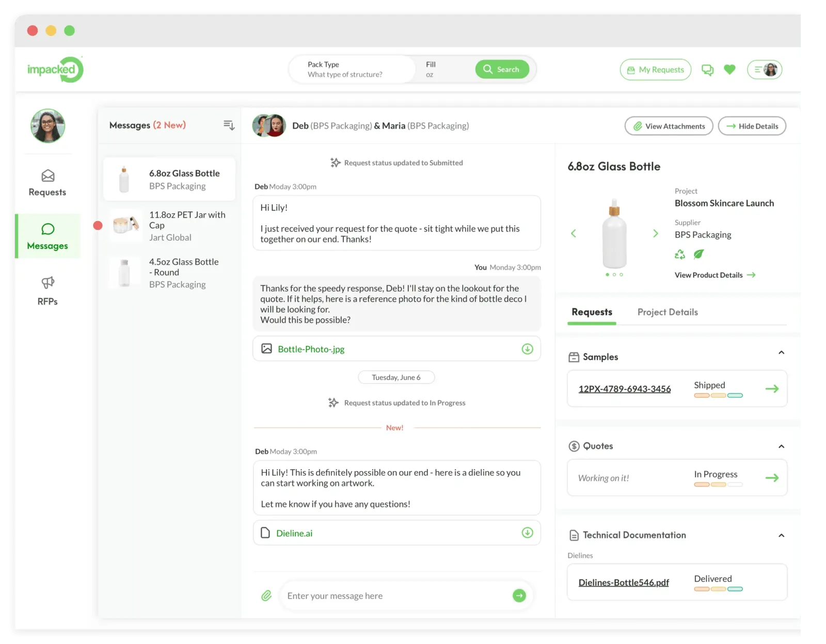826x644 pixels.
Task: Click the paperclip attach file icon
Action: (266, 596)
